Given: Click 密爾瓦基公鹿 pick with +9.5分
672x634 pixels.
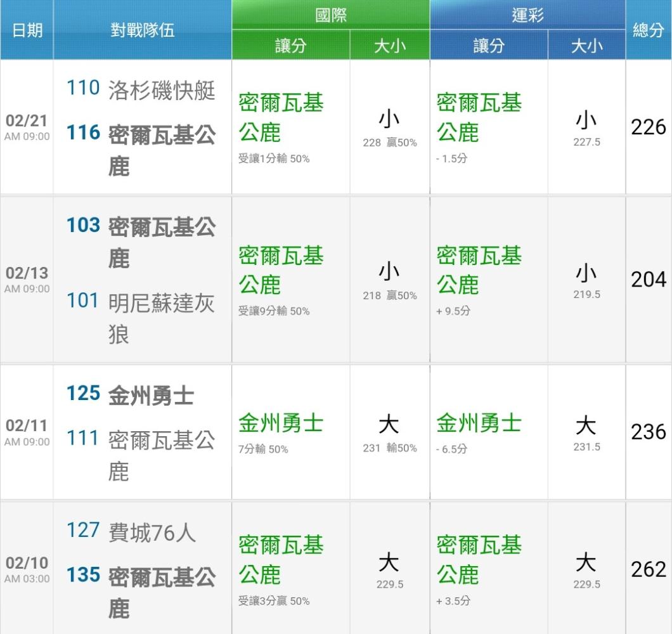Looking at the screenshot, I should pos(479,271).
